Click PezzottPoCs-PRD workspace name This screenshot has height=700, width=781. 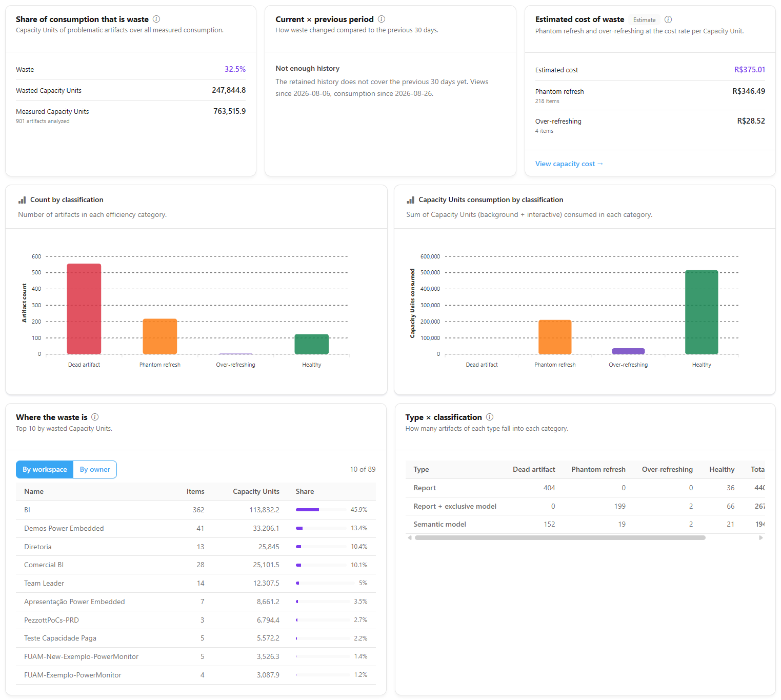[51, 620]
